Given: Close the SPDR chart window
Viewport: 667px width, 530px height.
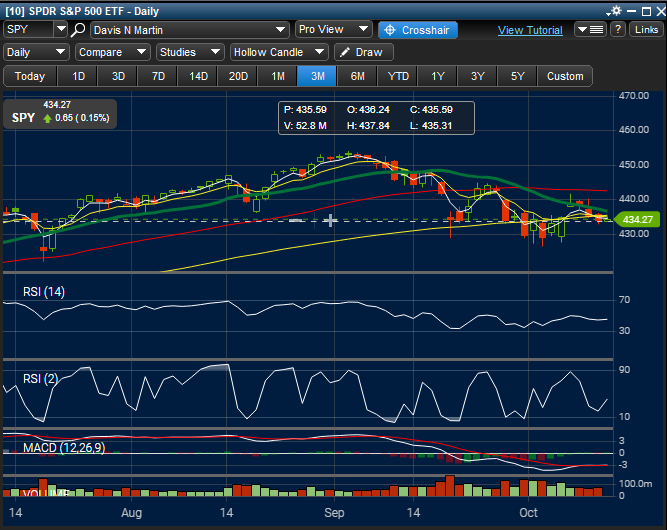Looking at the screenshot, I should [661, 11].
